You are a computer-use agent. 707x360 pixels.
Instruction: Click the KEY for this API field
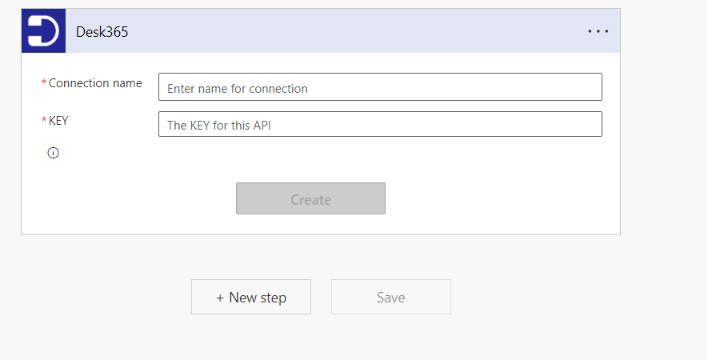380,124
